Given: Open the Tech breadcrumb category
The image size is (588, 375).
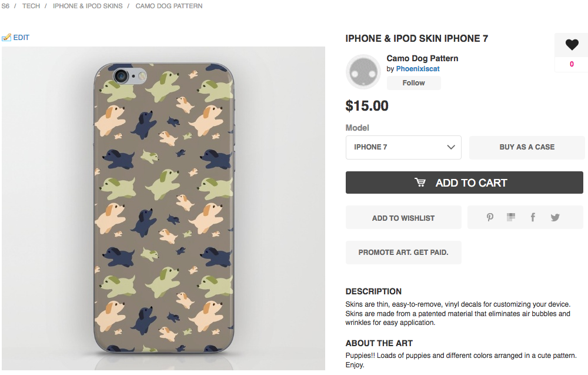Looking at the screenshot, I should [x=31, y=6].
